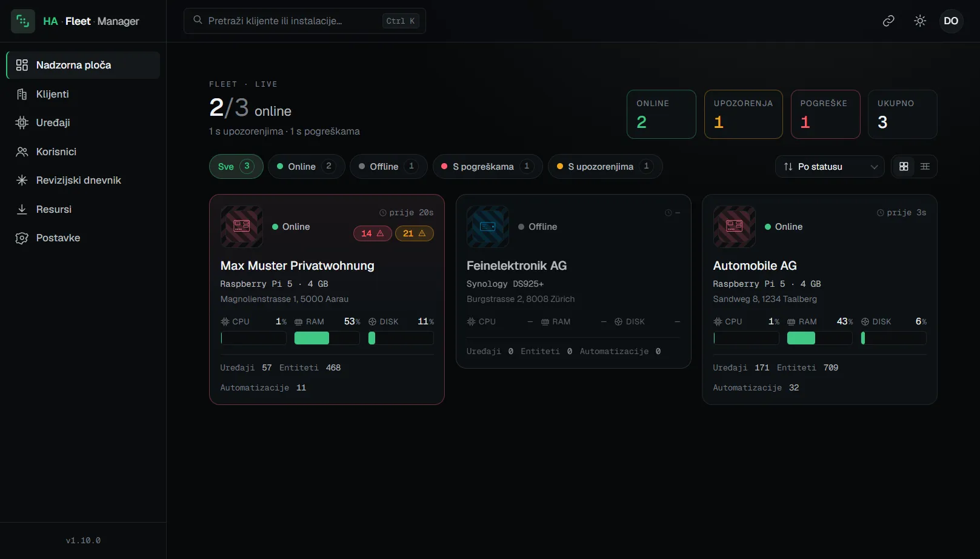The width and height of the screenshot is (980, 559).
Task: Open Max Muster Privatwohnung device icon
Action: click(x=242, y=227)
